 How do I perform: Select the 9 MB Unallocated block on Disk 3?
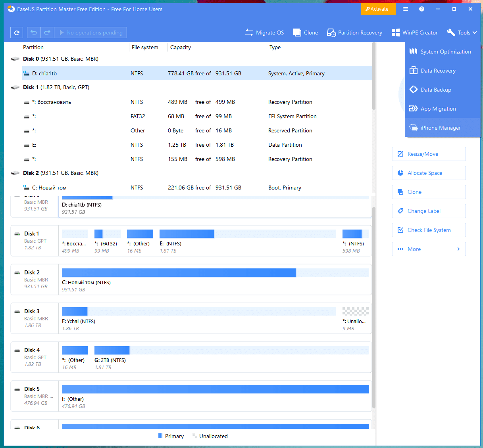pyautogui.click(x=355, y=318)
